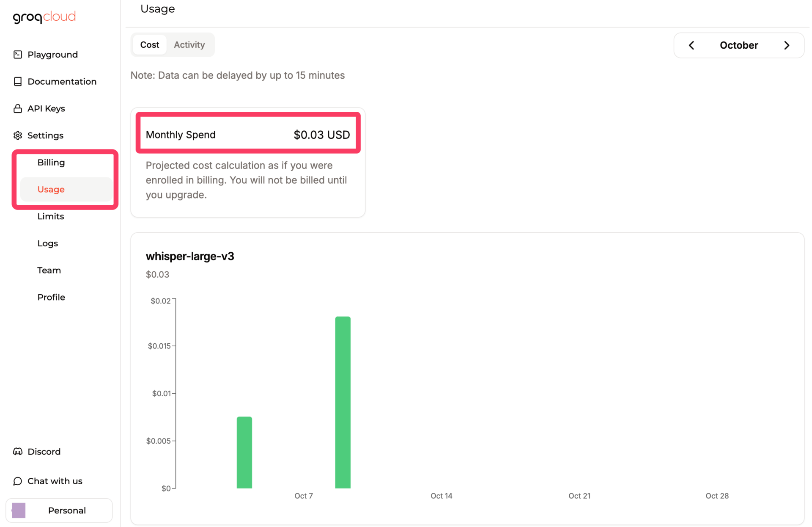This screenshot has width=812, height=527.
Task: Click the Playground terminal icon
Action: pos(18,55)
